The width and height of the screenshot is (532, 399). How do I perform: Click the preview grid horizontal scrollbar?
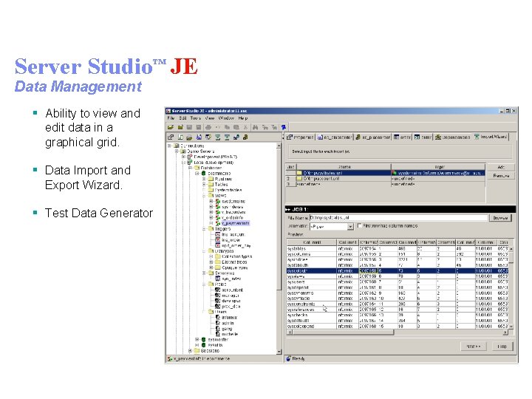[x=398, y=332]
